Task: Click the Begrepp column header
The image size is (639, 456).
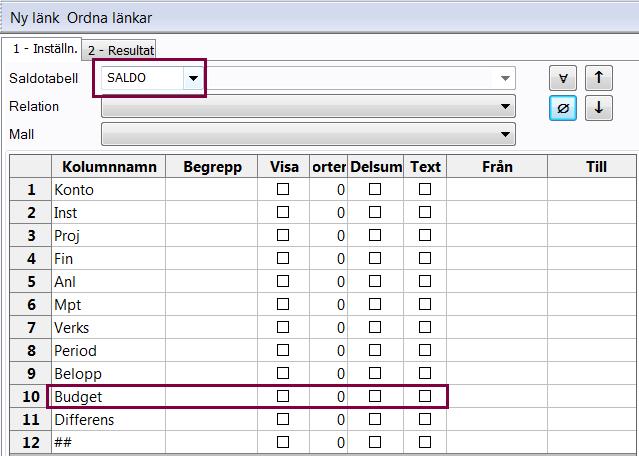Action: tap(212, 166)
